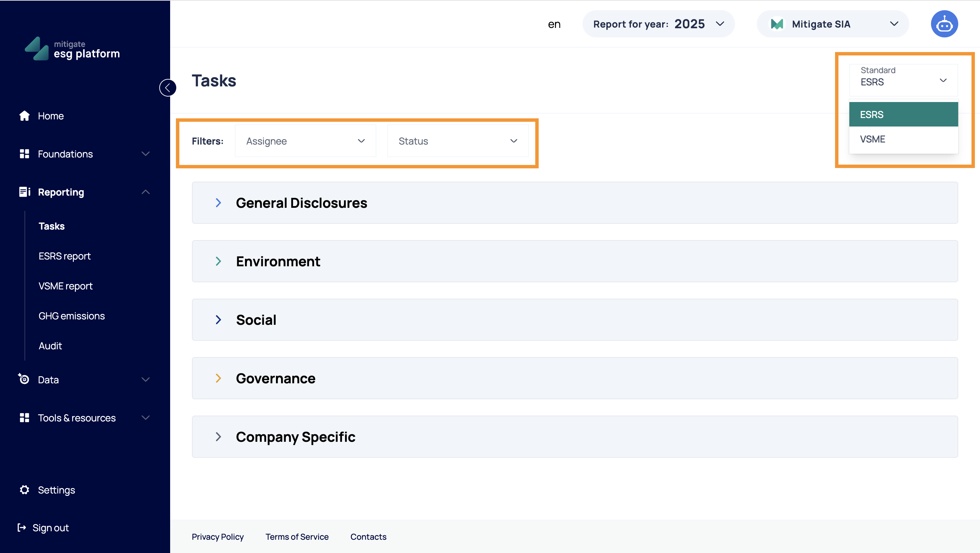Open the Report for year dropdown
The image size is (980, 553).
(658, 24)
